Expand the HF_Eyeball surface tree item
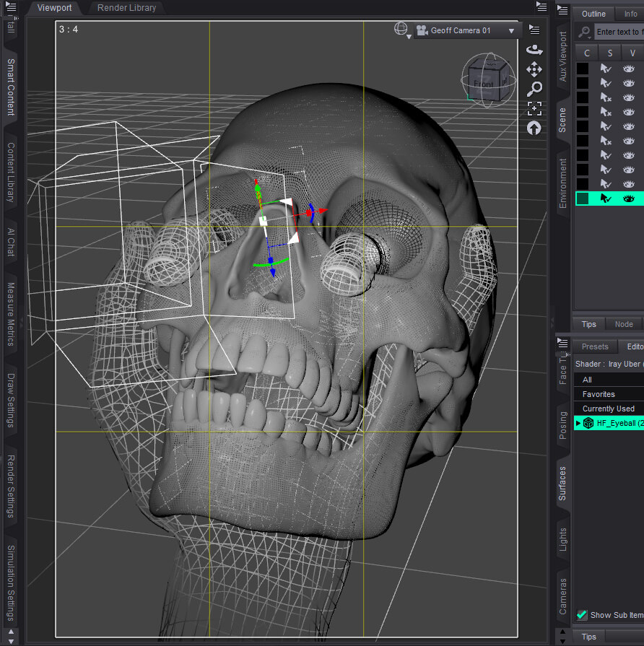 pyautogui.click(x=578, y=423)
